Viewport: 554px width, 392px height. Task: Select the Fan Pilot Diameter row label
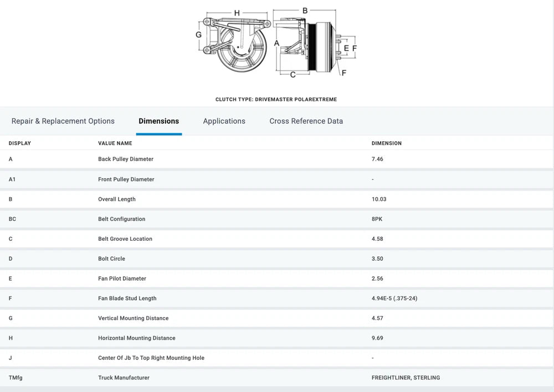click(x=122, y=279)
